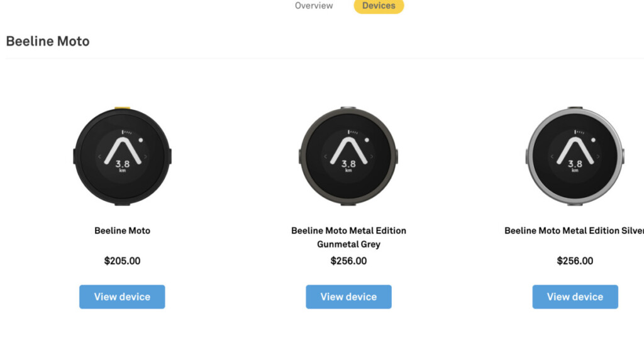Open the Metal Edition Gunmetal Grey title
Screen dimensions: 644x340
[x=348, y=237]
